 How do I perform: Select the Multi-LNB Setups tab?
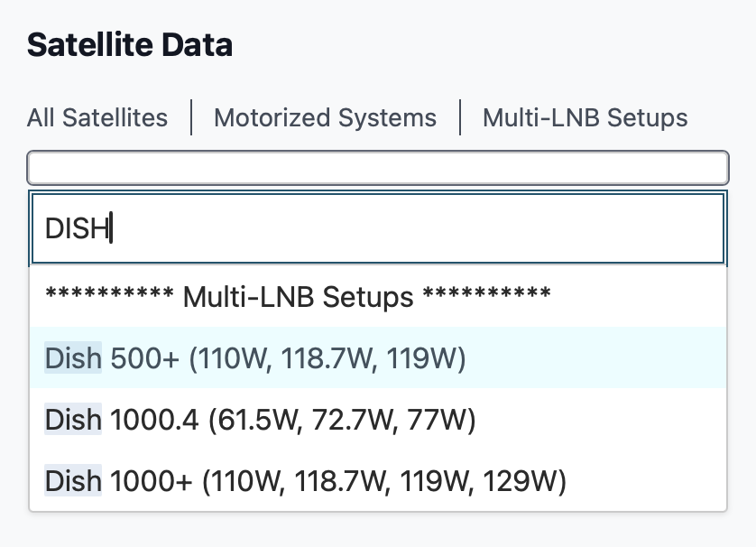[x=585, y=118]
